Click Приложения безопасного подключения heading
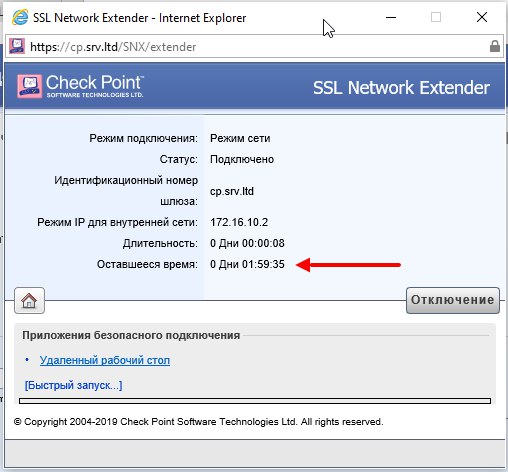 pos(131,335)
